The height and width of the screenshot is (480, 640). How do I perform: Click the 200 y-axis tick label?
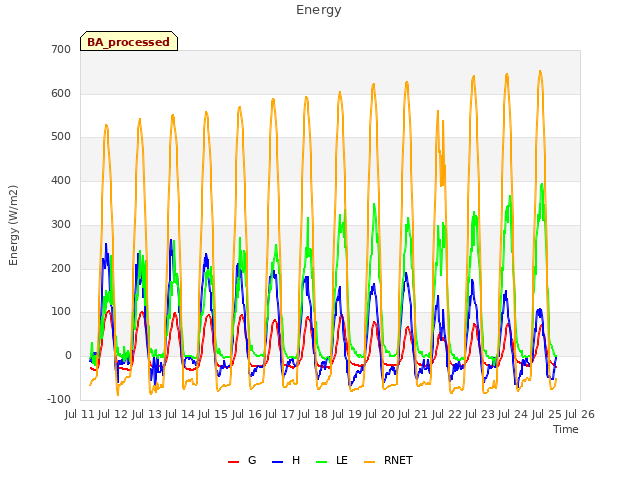[61, 269]
